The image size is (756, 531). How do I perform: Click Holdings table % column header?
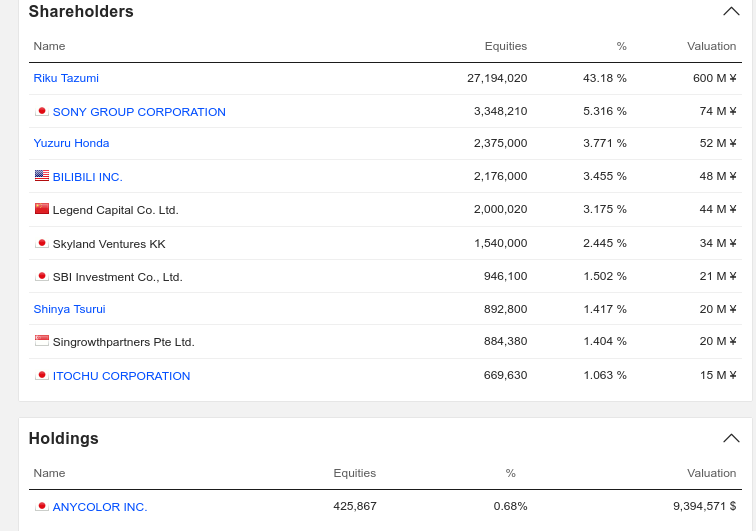click(511, 473)
